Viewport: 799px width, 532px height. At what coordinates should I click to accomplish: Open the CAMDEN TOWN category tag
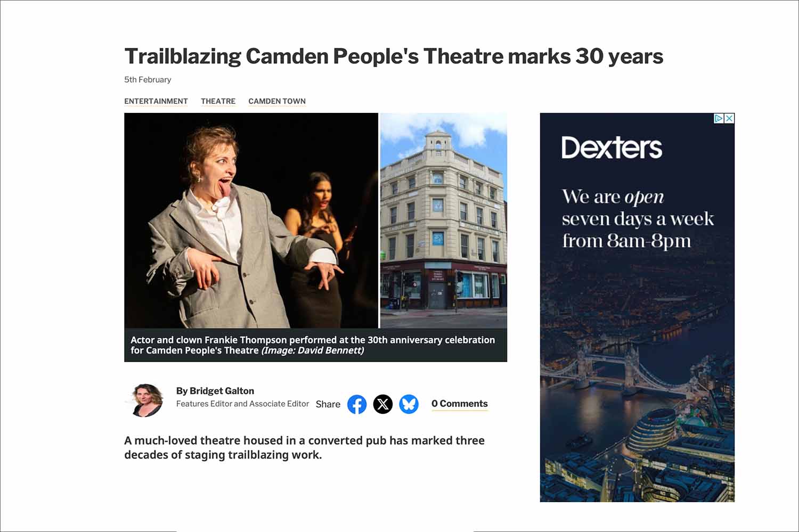(x=277, y=101)
